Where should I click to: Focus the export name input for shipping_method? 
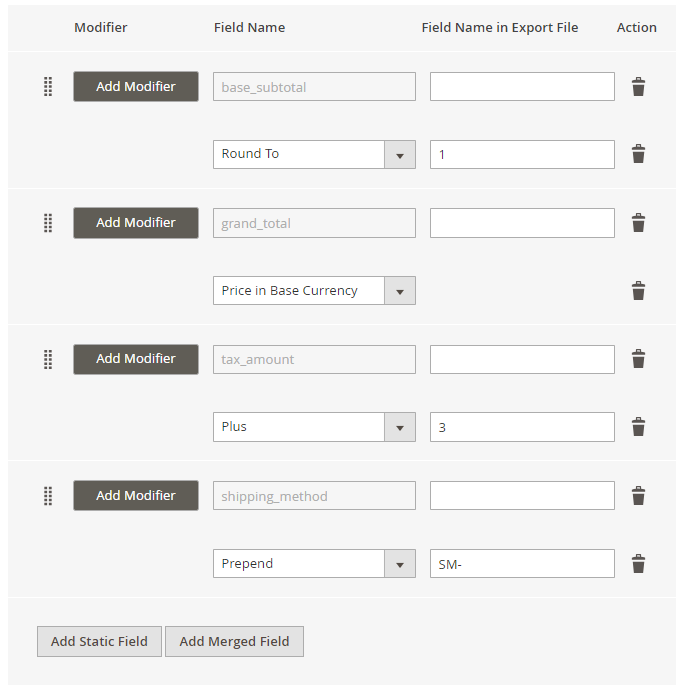pos(522,495)
